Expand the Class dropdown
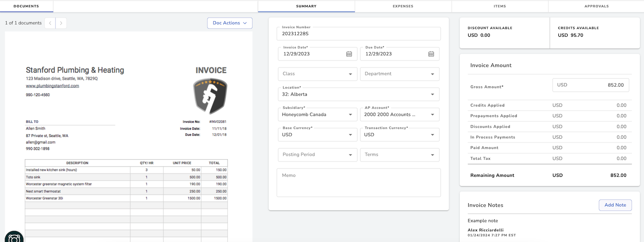The height and width of the screenshot is (242, 644). [318, 74]
